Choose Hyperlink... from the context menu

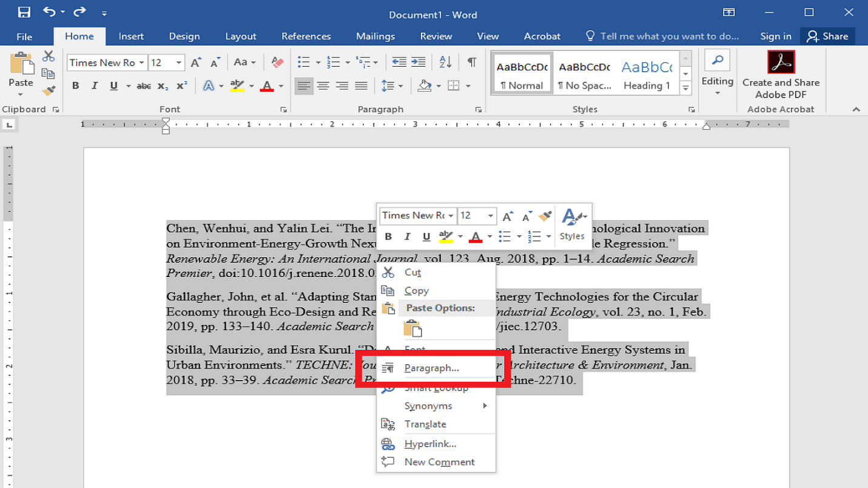click(436, 444)
